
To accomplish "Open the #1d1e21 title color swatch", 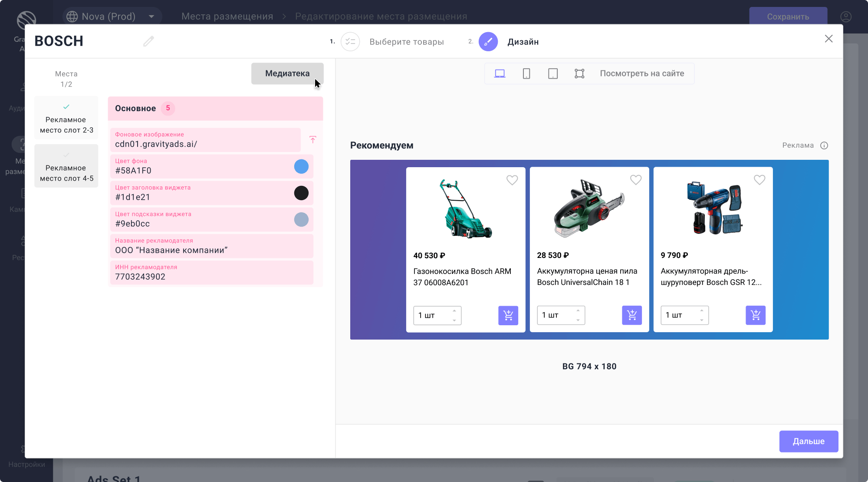I will [x=301, y=193].
